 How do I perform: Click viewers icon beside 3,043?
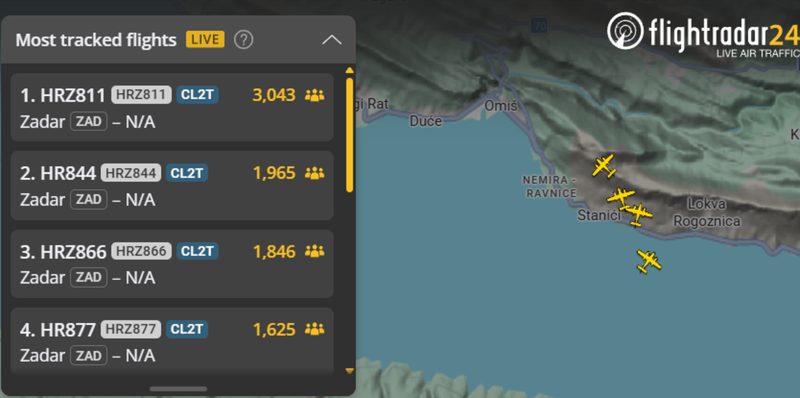point(314,95)
